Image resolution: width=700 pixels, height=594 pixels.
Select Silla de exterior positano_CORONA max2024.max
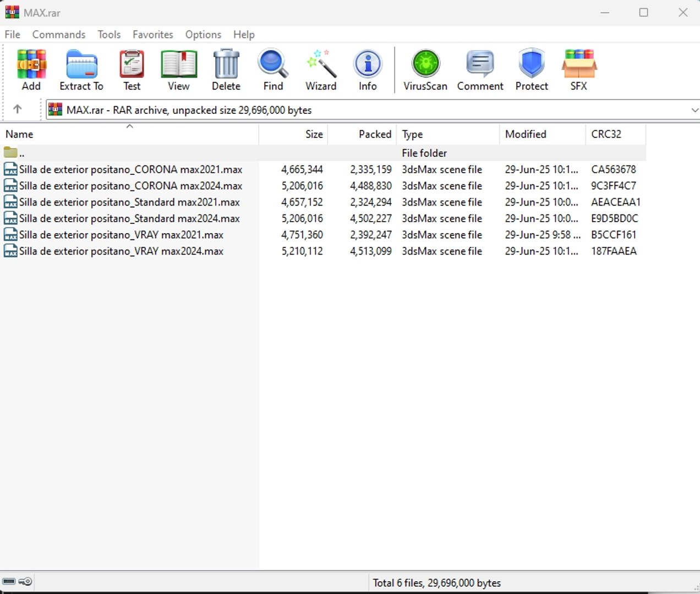pos(130,186)
